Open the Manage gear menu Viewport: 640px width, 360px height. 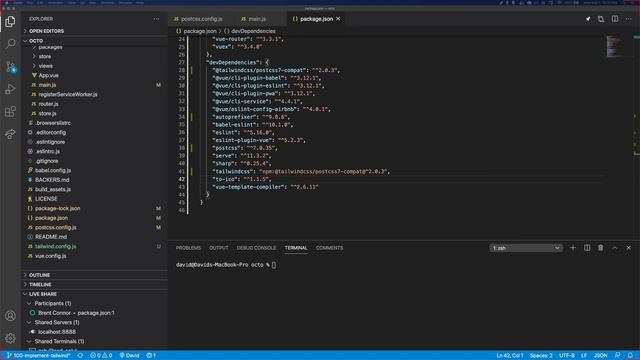10,338
